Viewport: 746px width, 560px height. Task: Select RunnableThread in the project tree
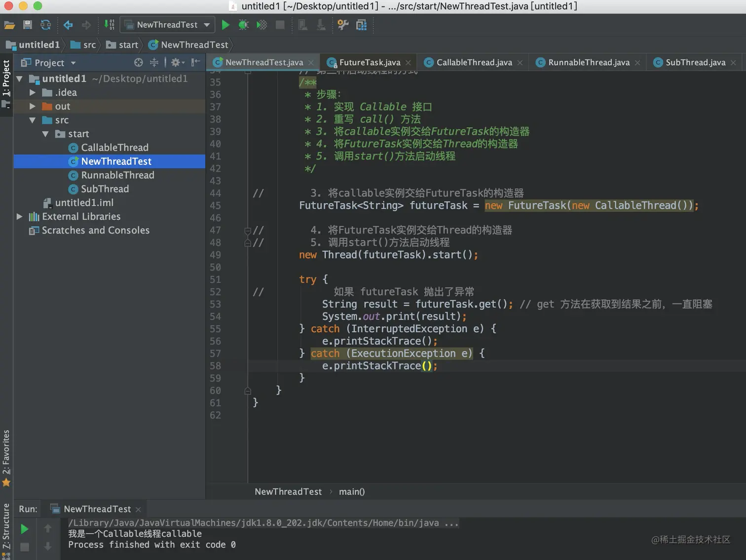[x=117, y=175]
